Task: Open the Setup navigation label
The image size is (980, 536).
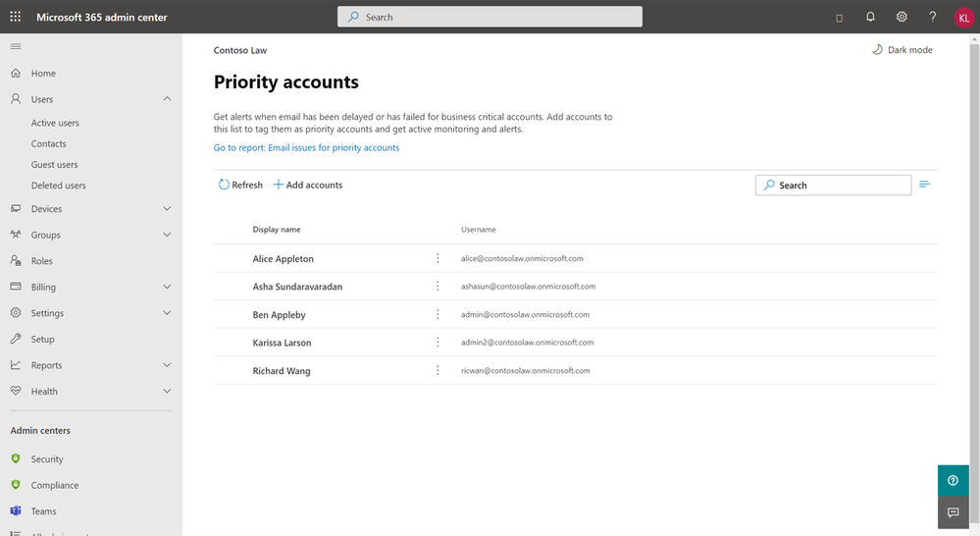Action: point(42,339)
